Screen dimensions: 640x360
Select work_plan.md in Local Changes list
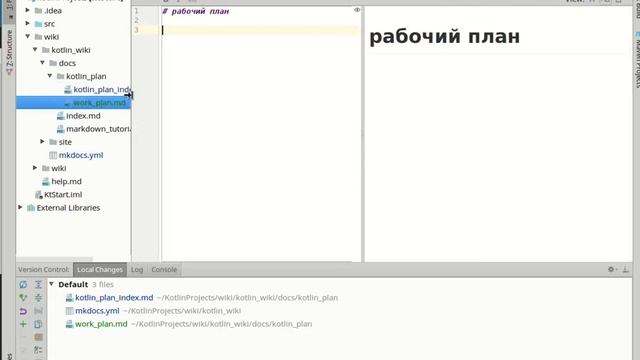tap(101, 324)
